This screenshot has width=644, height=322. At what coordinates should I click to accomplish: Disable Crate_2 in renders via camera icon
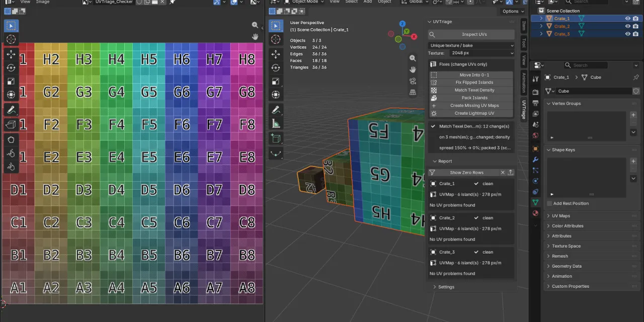[636, 26]
